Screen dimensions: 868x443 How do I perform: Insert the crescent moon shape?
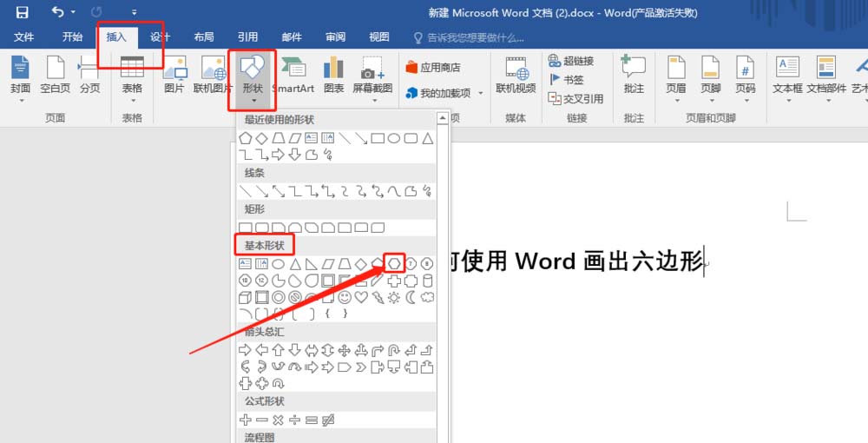[411, 298]
